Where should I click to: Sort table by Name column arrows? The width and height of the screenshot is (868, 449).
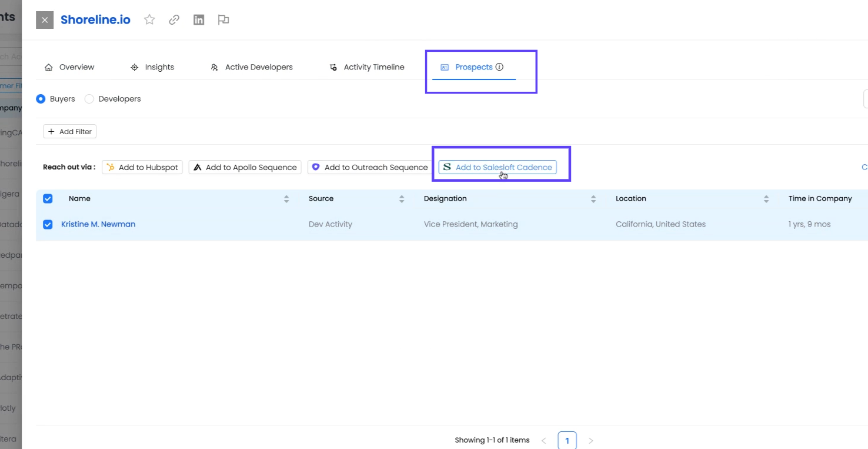coord(286,199)
